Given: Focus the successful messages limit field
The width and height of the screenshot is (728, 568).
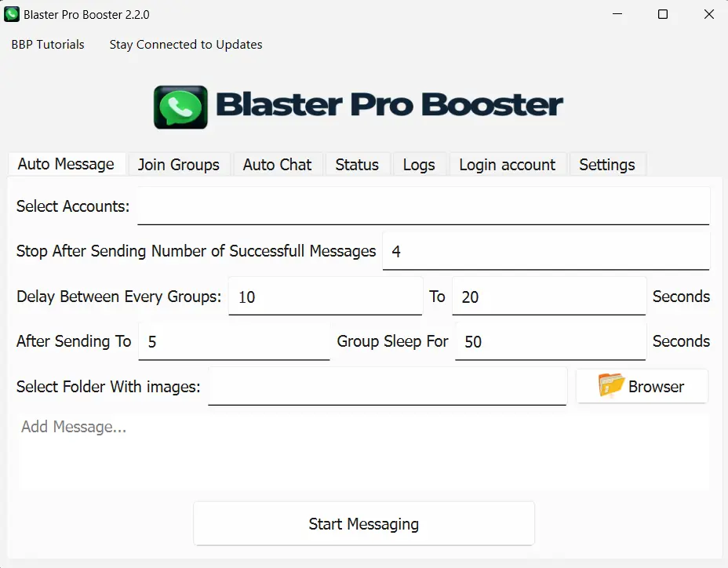Looking at the screenshot, I should click(545, 251).
